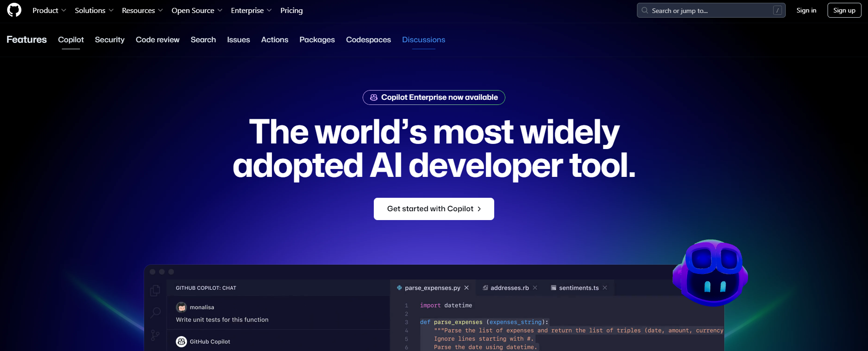Click GitHub Copilot avatar in chat

181,342
